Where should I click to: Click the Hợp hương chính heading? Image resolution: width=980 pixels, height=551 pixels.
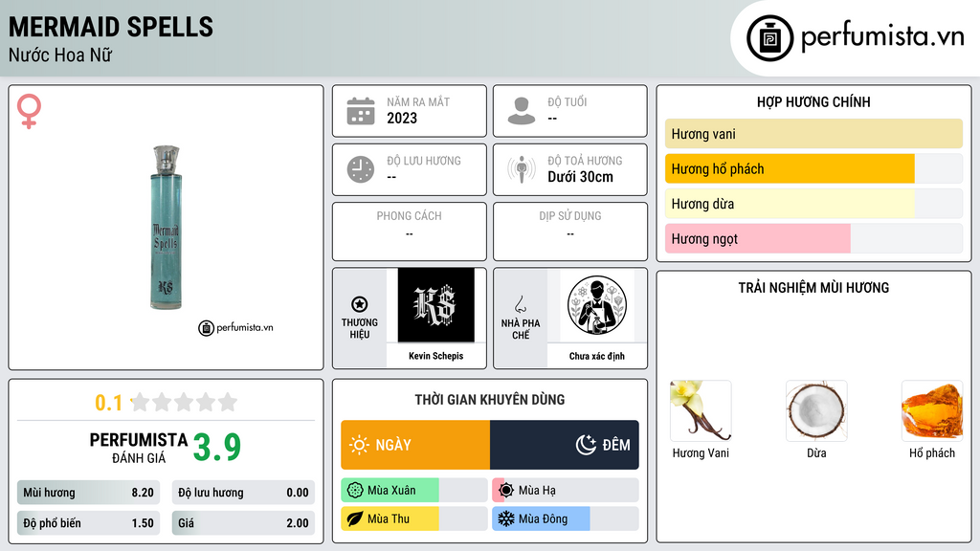coord(813,101)
